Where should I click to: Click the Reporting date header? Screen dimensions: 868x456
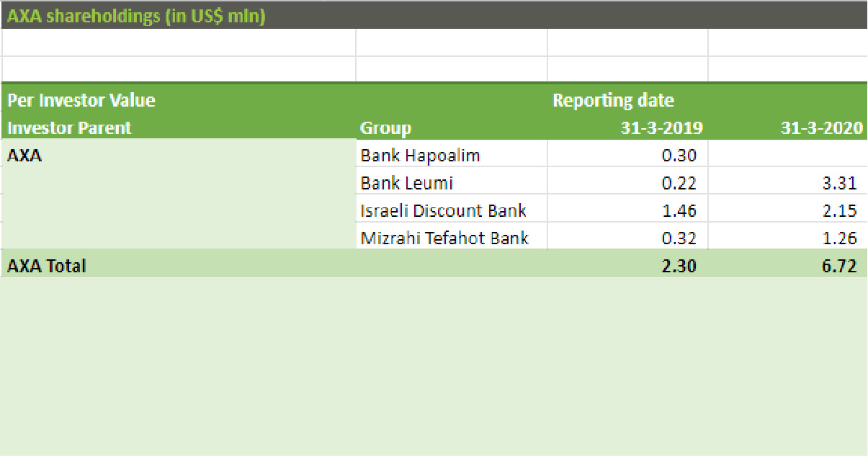[613, 100]
